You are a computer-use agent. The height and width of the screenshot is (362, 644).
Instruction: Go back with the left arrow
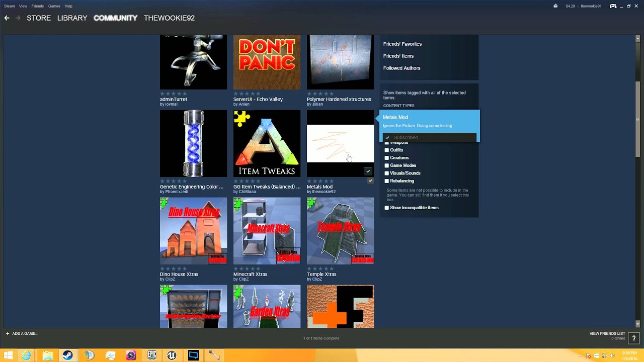pyautogui.click(x=7, y=18)
